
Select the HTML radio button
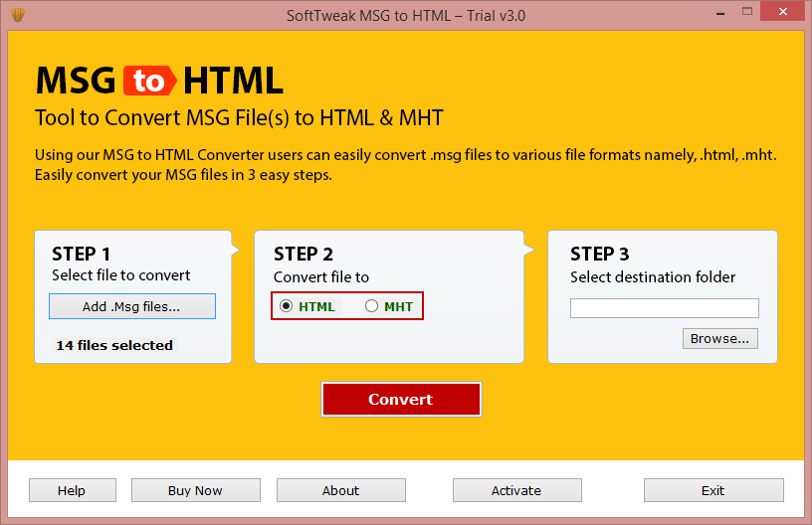click(x=286, y=306)
